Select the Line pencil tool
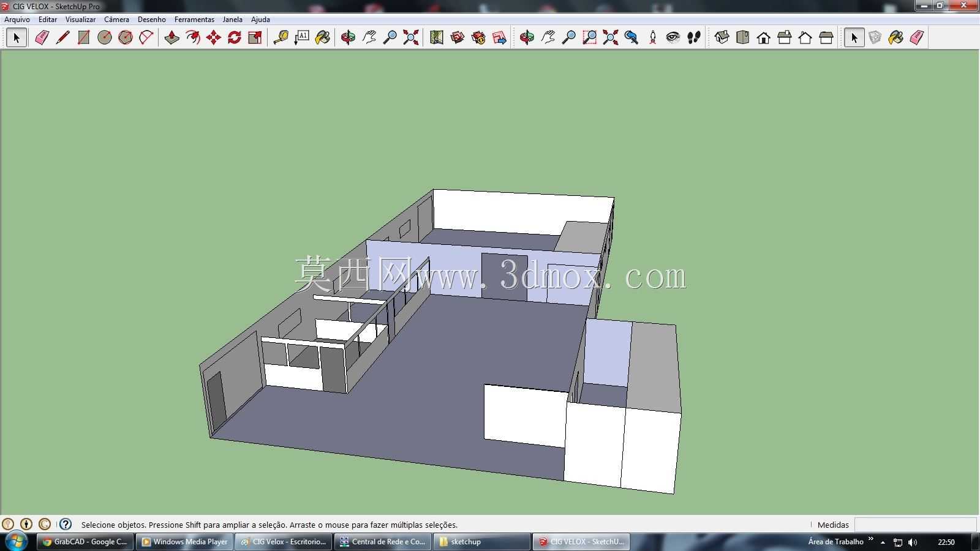Viewport: 980px width, 551px height. pos(62,37)
